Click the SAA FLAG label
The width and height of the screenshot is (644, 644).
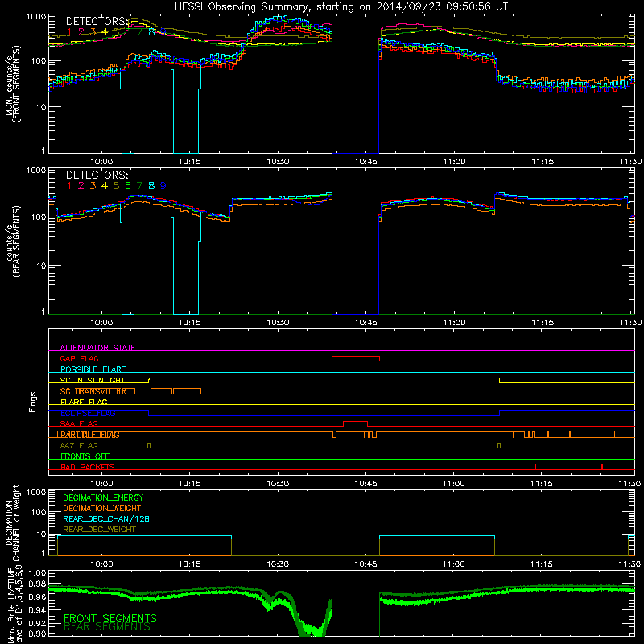click(x=79, y=423)
